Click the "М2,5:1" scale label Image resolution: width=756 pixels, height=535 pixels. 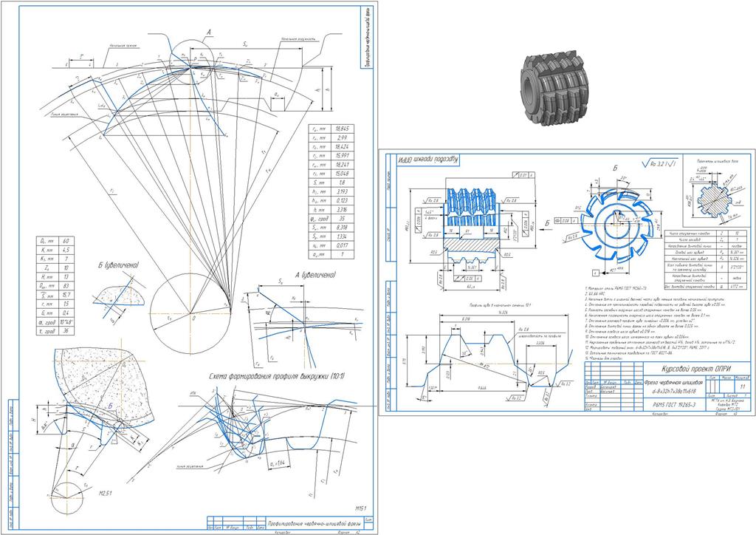[105, 494]
